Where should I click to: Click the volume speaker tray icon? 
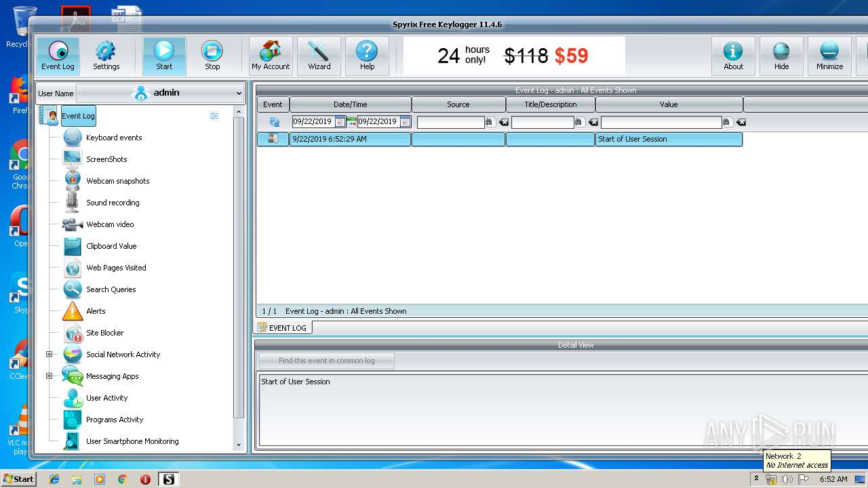click(787, 479)
